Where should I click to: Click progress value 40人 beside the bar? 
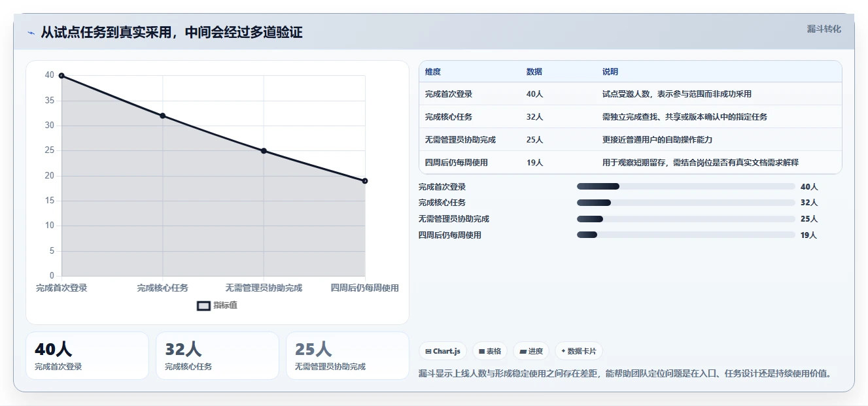tap(809, 187)
